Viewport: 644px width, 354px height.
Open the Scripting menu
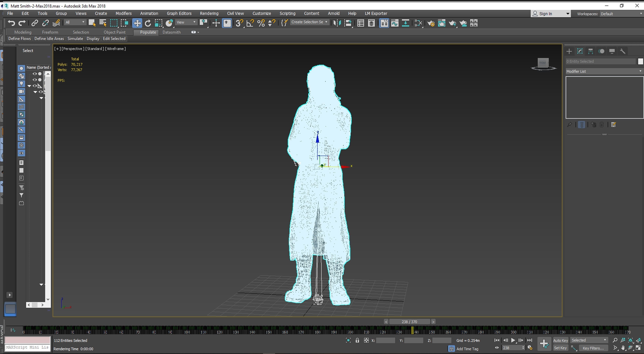[x=287, y=13]
